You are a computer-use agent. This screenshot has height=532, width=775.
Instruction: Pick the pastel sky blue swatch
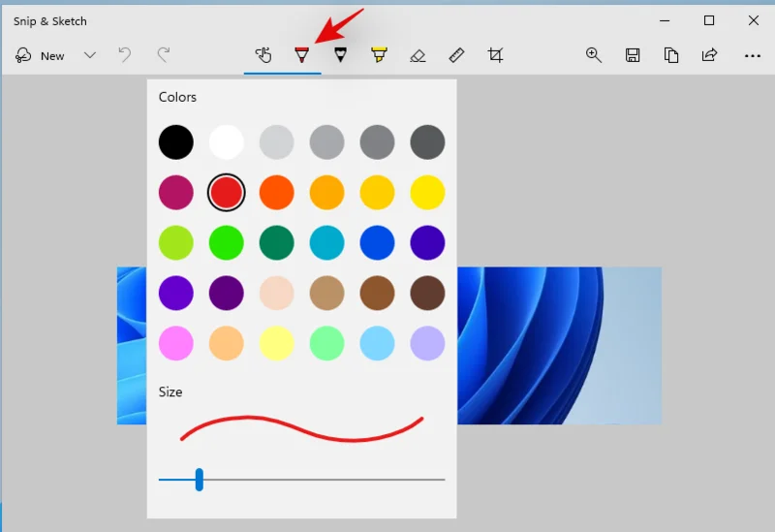(377, 343)
